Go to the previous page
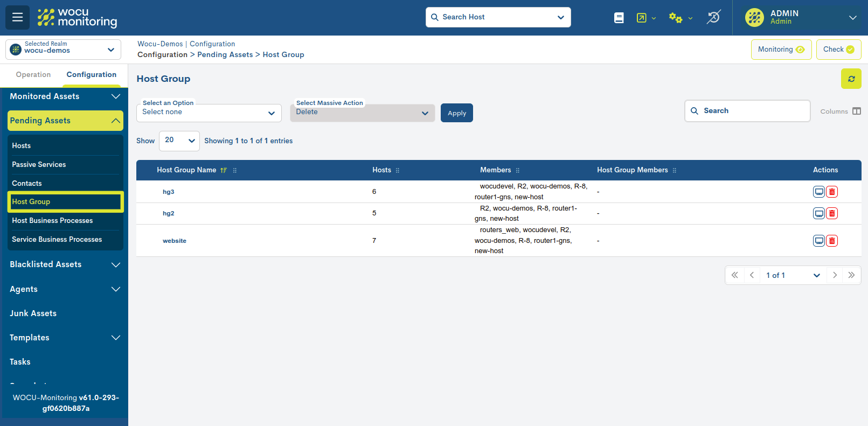The height and width of the screenshot is (426, 868). pos(752,275)
